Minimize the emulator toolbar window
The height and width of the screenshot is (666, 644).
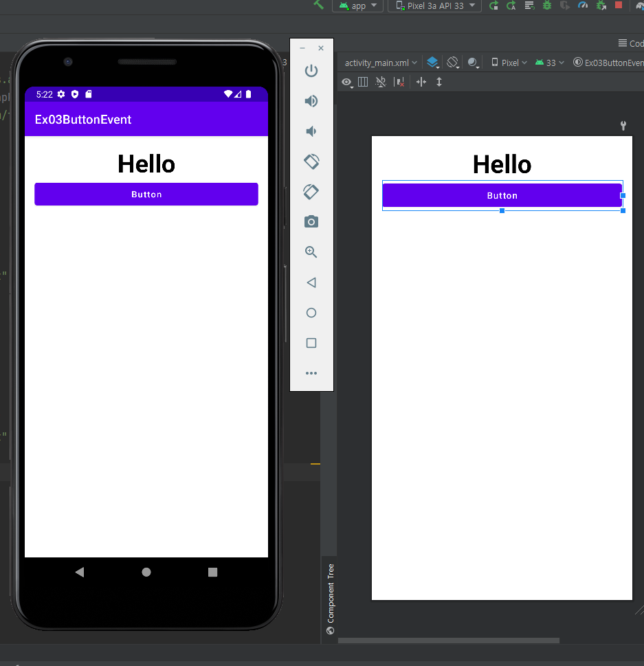pos(302,48)
